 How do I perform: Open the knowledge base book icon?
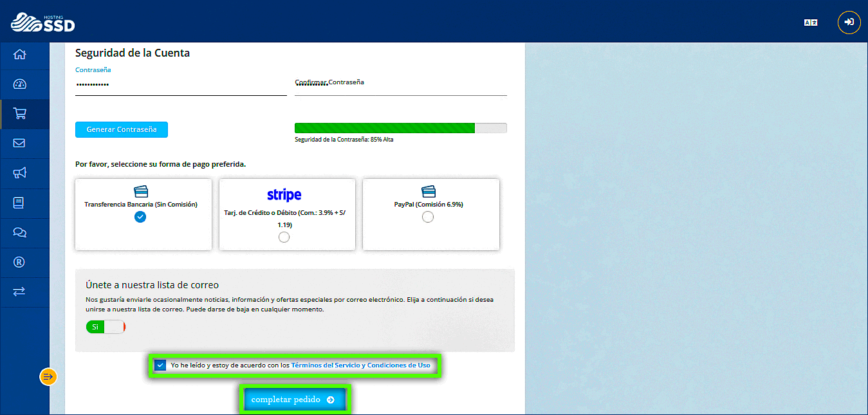19,203
